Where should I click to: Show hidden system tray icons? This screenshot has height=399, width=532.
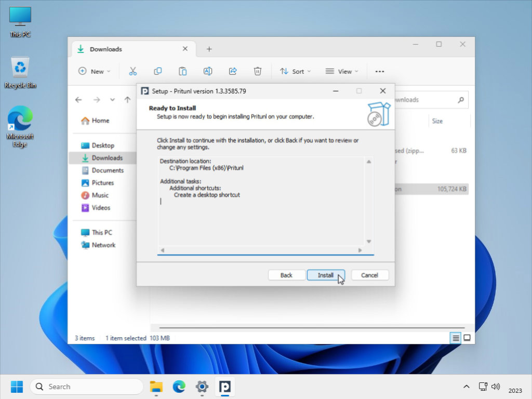coord(467,387)
